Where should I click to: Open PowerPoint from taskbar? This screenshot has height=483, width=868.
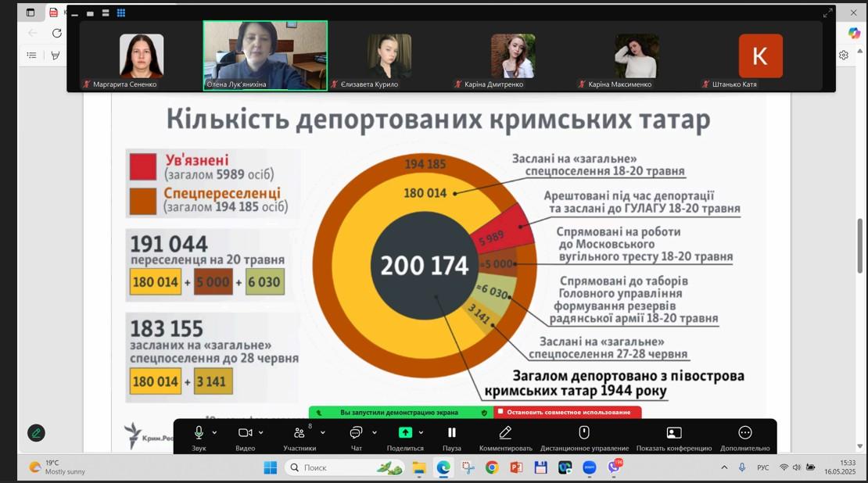coord(516,468)
